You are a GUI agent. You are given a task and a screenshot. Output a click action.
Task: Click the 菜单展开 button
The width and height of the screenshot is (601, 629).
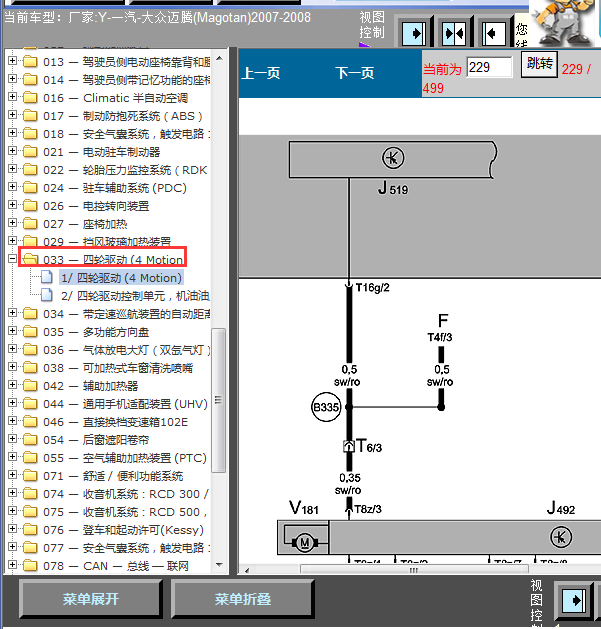[x=91, y=599]
